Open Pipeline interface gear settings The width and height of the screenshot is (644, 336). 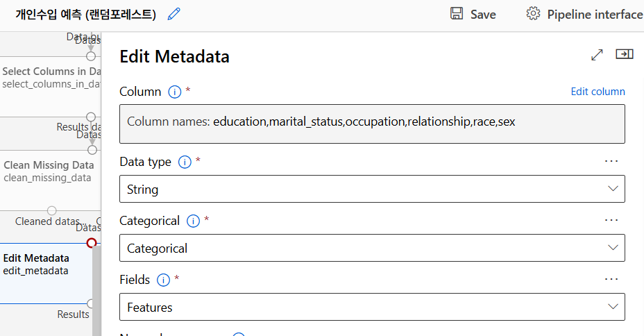(533, 14)
